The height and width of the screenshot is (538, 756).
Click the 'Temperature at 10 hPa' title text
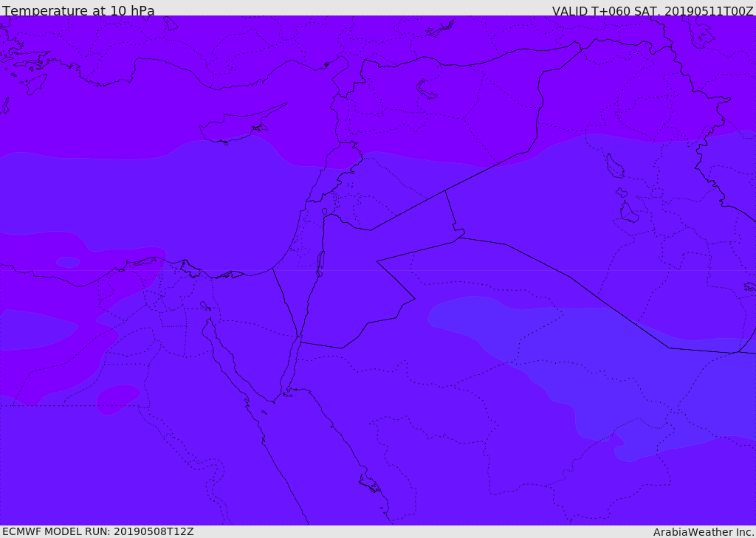click(78, 10)
